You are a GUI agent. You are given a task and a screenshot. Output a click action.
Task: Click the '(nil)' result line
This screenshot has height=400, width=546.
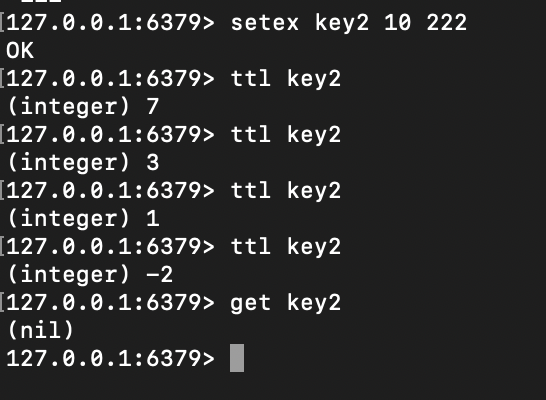pyautogui.click(x=40, y=330)
